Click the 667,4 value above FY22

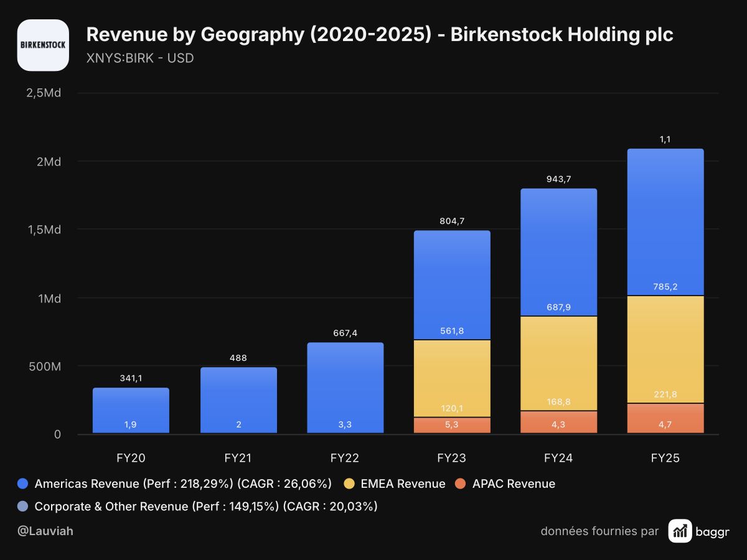[345, 334]
